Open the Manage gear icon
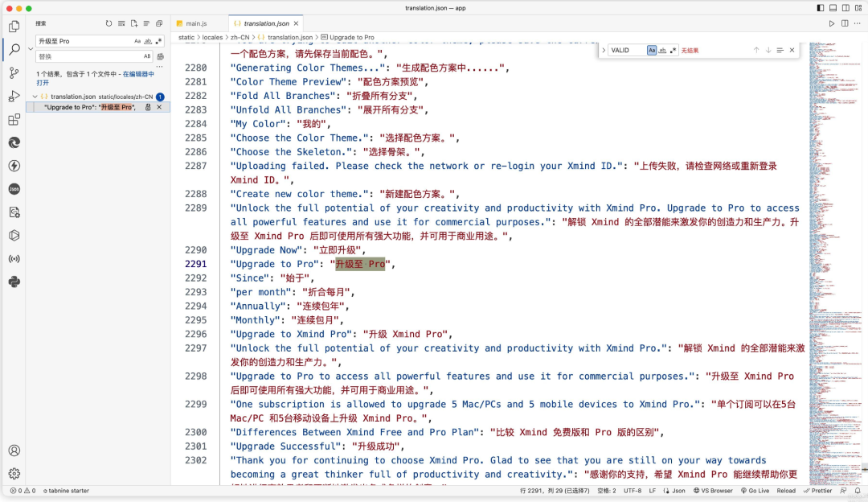The height and width of the screenshot is (502, 868). point(14,474)
